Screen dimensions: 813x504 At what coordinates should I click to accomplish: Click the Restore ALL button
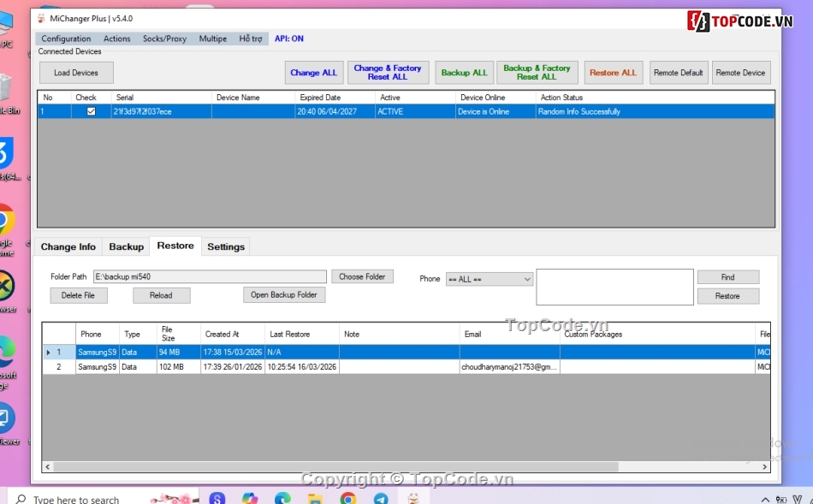tap(613, 73)
